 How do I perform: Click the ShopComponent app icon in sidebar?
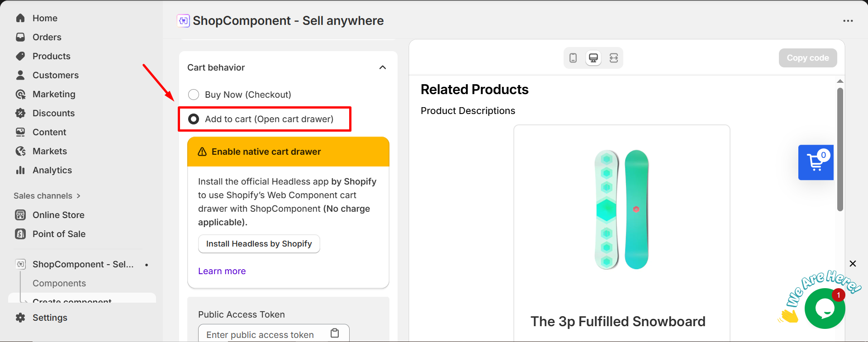(21, 264)
